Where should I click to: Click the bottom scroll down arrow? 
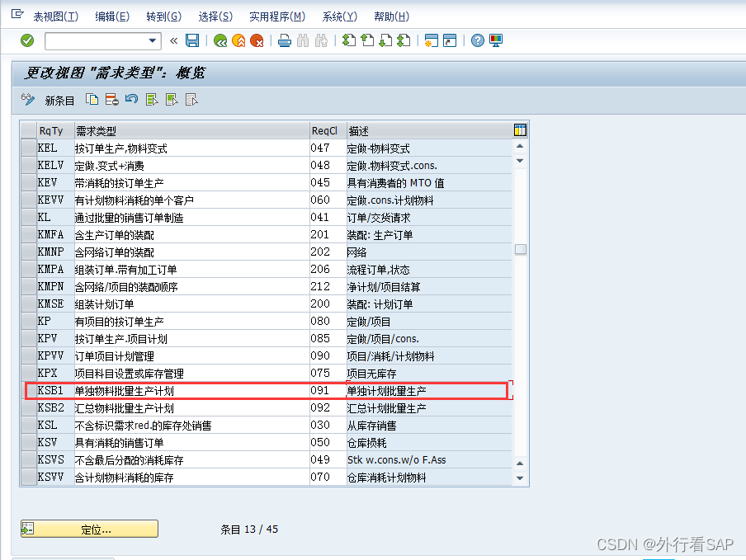(520, 478)
